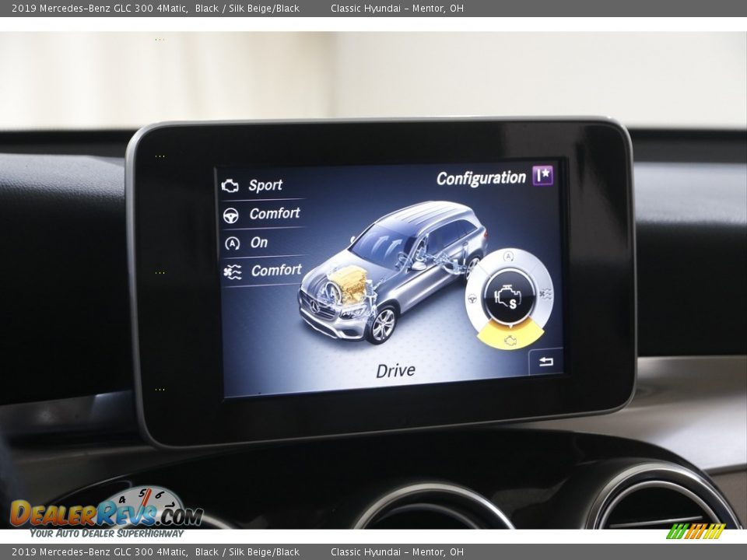The width and height of the screenshot is (747, 560).
Task: Tap the steering wheel icon in settings list
Action: 231,215
